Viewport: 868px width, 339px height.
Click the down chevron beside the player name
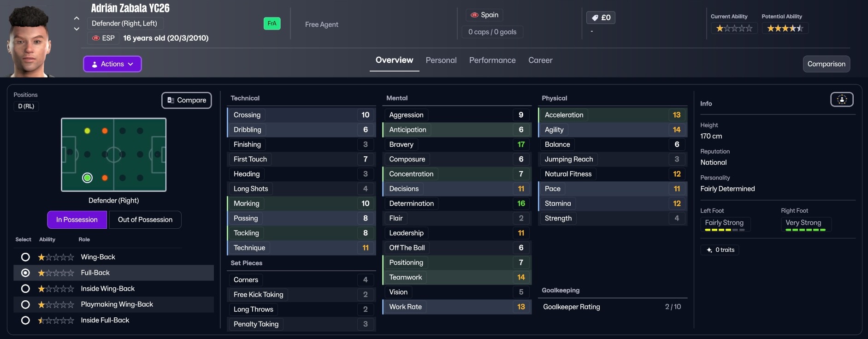(x=77, y=29)
